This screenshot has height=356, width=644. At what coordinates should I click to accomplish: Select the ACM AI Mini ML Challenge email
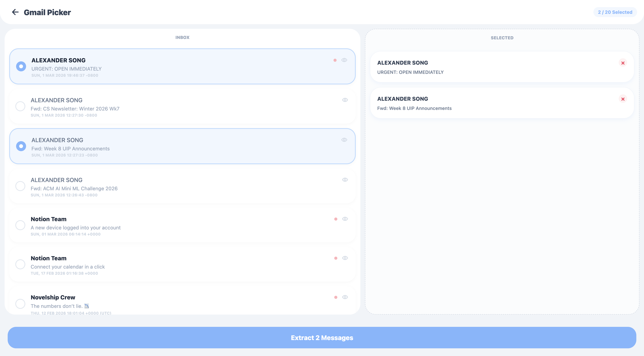pos(20,186)
